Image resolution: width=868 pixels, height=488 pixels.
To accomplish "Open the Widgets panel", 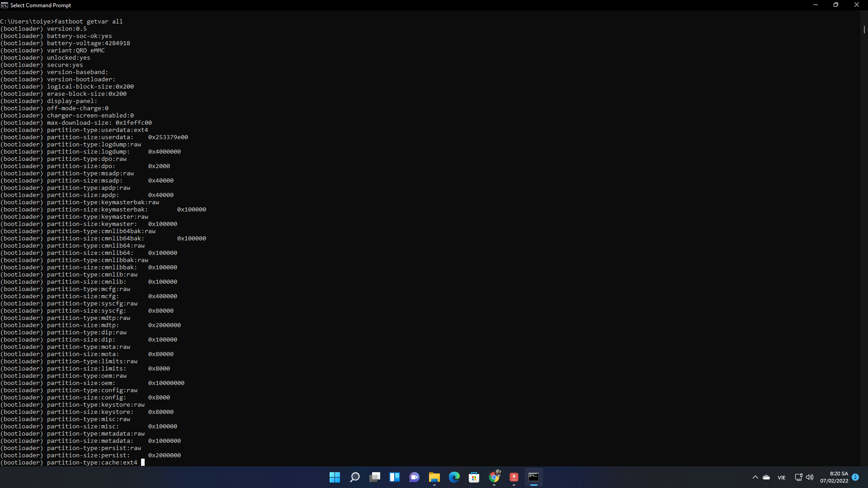I will click(x=395, y=477).
